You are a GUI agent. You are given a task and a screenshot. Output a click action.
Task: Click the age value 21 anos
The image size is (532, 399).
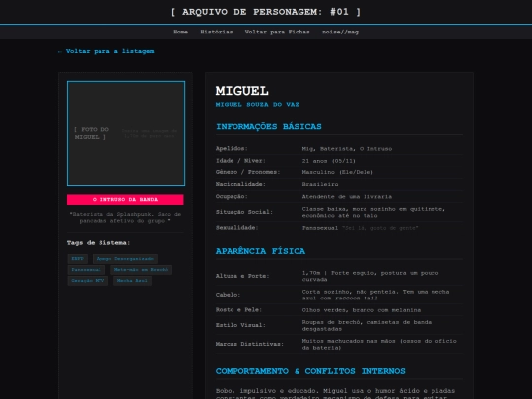pyautogui.click(x=328, y=161)
